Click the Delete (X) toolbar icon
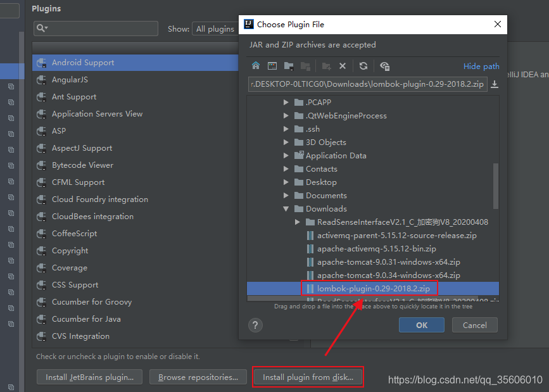 click(343, 66)
